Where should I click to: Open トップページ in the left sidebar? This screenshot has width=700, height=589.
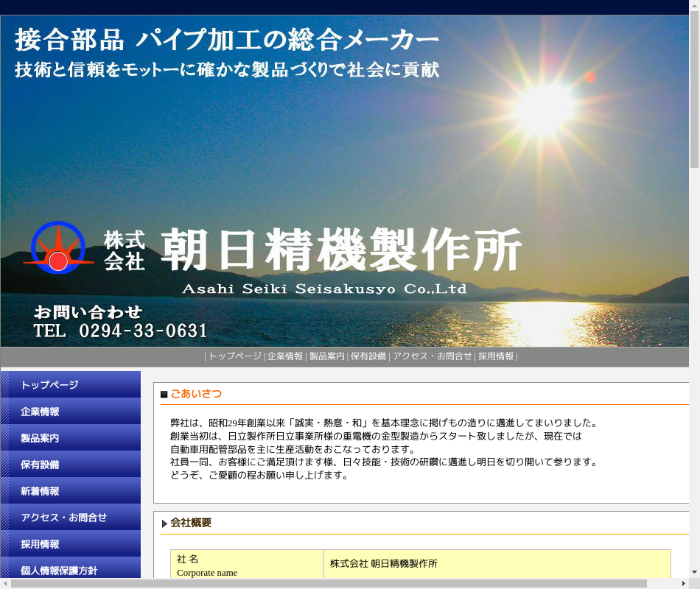pos(49,385)
